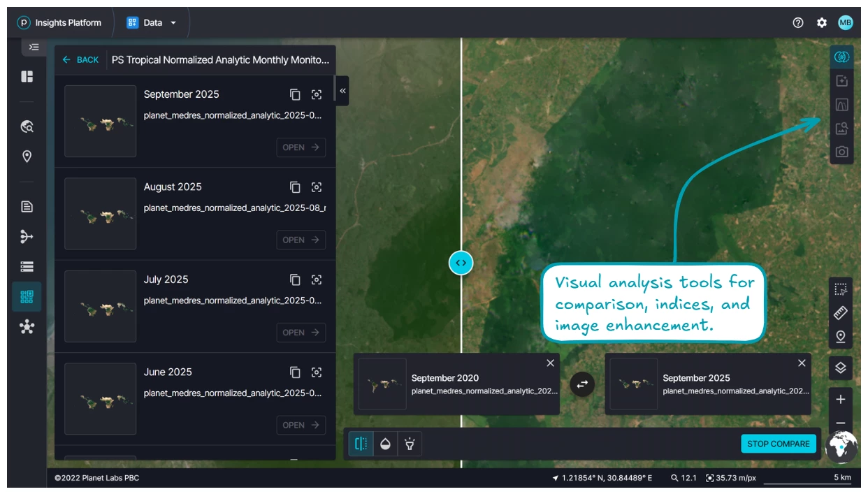Zoom out with the minus button
868x494 pixels.
click(841, 423)
